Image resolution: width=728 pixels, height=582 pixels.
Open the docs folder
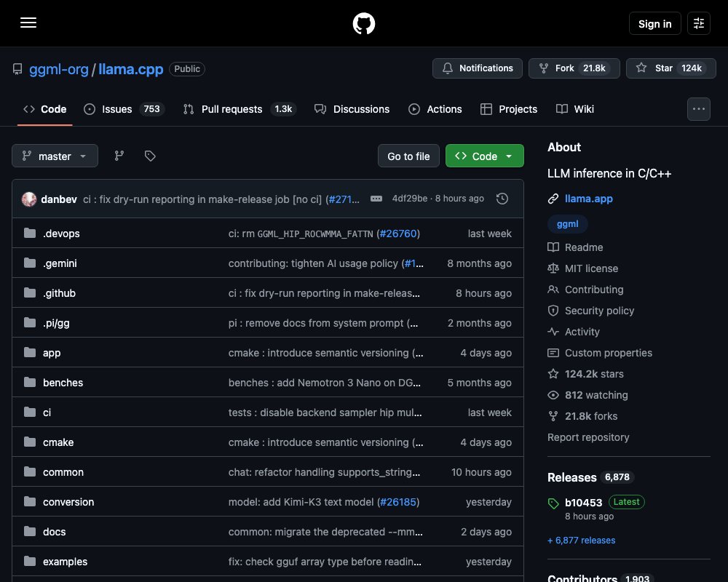pos(55,531)
